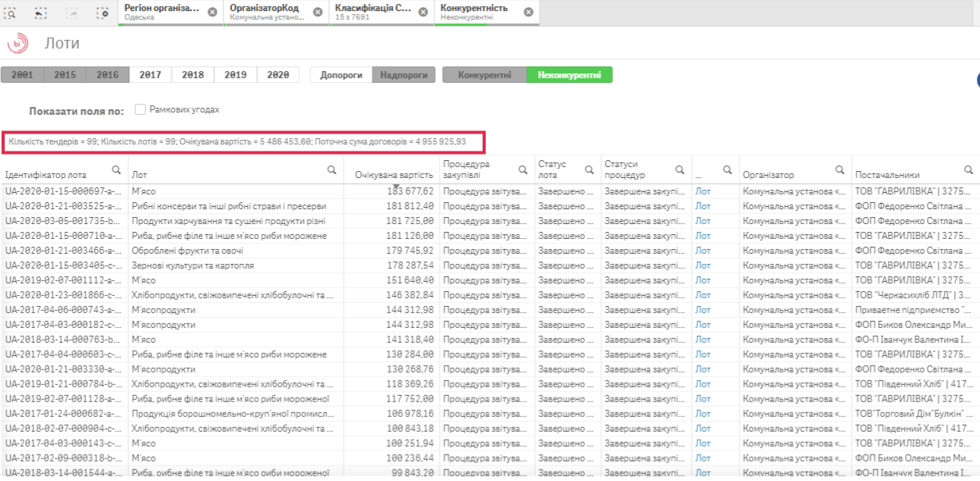
Task: Sort by Постачальники column header
Action: [x=887, y=175]
